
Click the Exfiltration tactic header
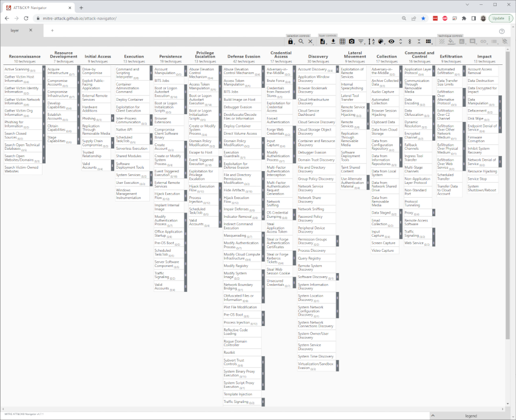click(451, 56)
